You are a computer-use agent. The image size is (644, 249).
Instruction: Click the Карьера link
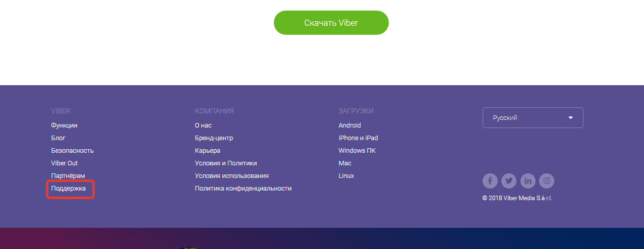coord(207,151)
